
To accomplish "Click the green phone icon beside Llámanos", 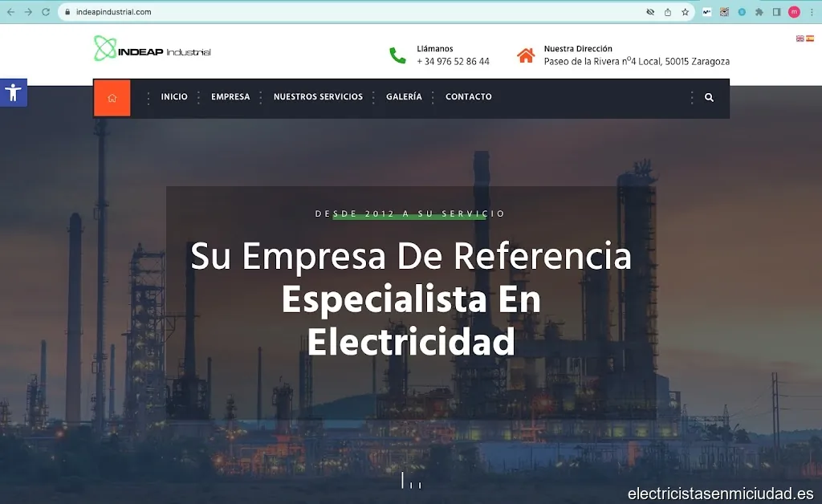I will 397,55.
